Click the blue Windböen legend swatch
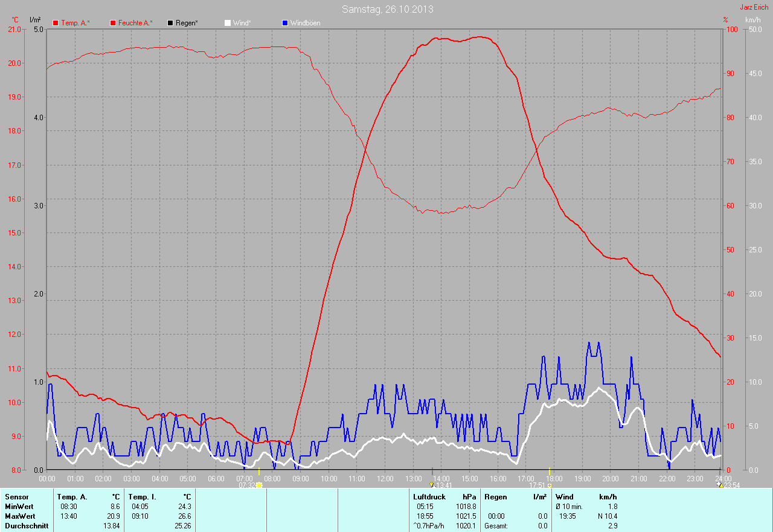Screen dimensions: 773x532 coord(285,23)
